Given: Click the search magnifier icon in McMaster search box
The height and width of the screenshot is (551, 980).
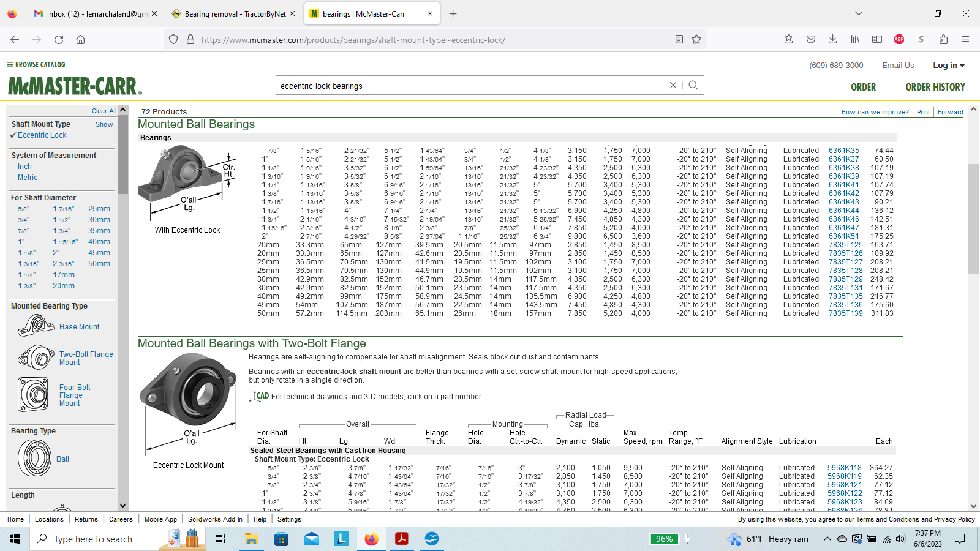Looking at the screenshot, I should [693, 85].
